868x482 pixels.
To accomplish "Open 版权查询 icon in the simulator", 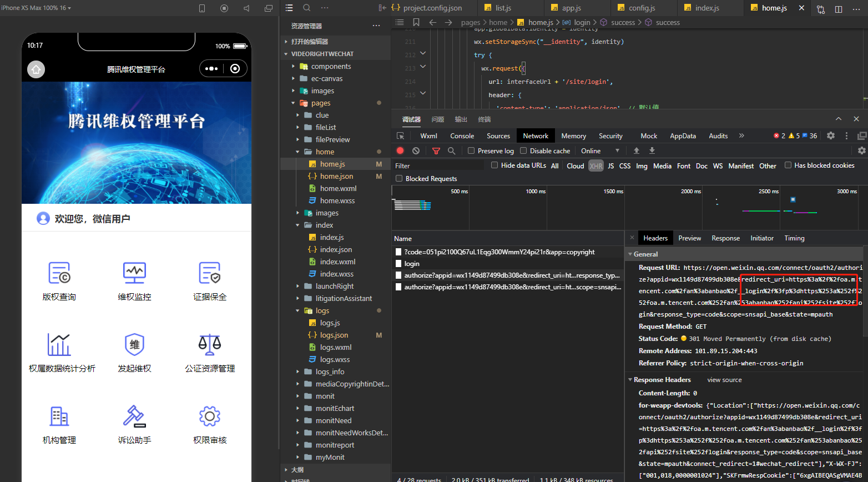I will click(59, 273).
